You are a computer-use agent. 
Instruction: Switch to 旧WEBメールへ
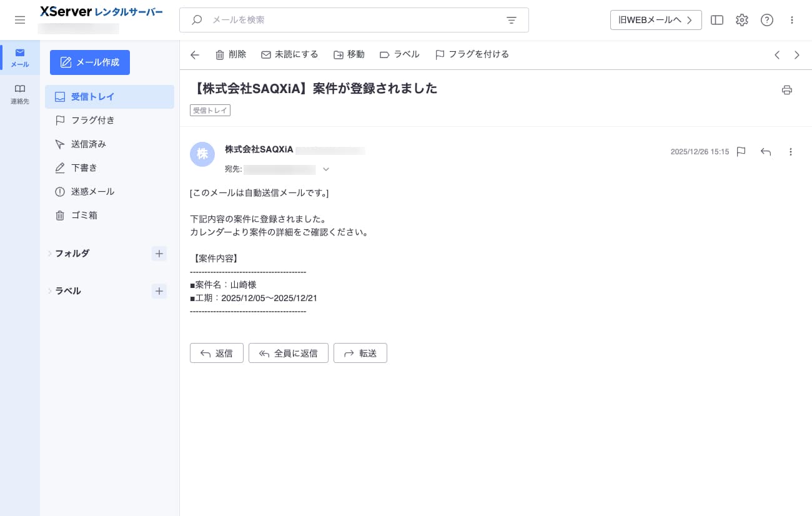(x=655, y=20)
